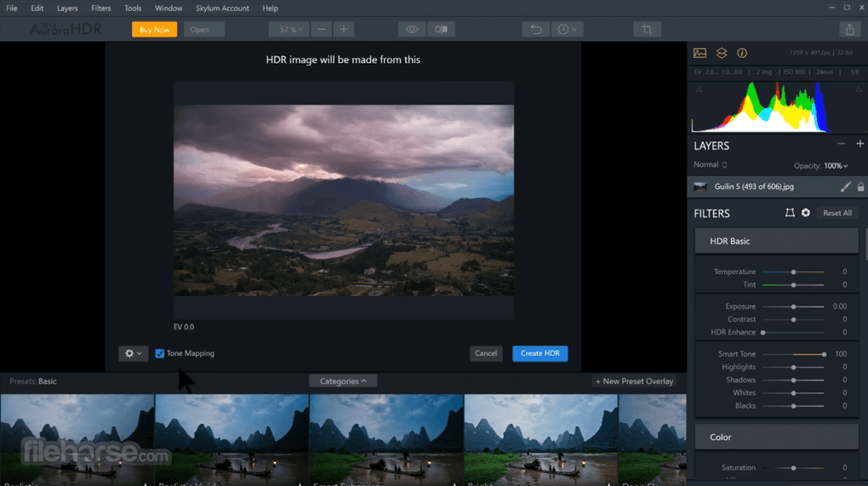Click the undo arrow icon
868x486 pixels.
536,29
